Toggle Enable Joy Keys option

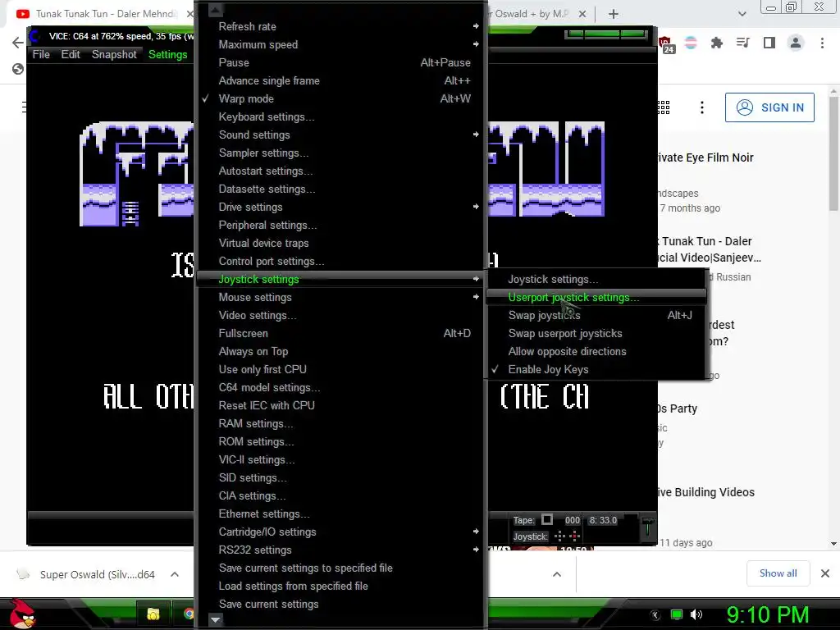click(x=596, y=369)
